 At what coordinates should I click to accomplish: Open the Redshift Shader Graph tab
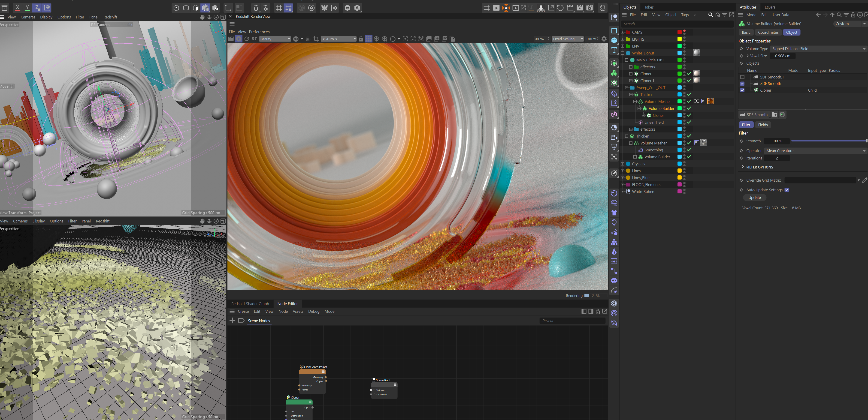250,304
